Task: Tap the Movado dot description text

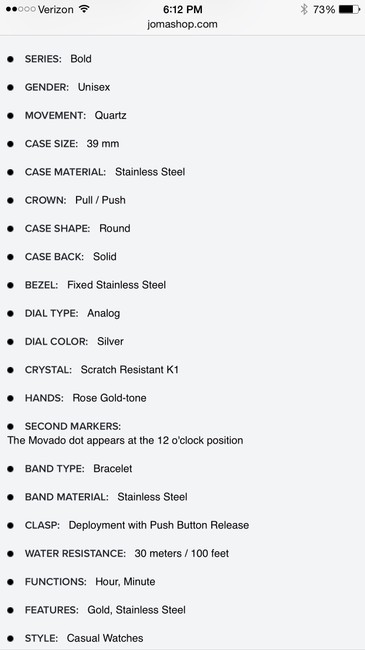Action: [125, 440]
